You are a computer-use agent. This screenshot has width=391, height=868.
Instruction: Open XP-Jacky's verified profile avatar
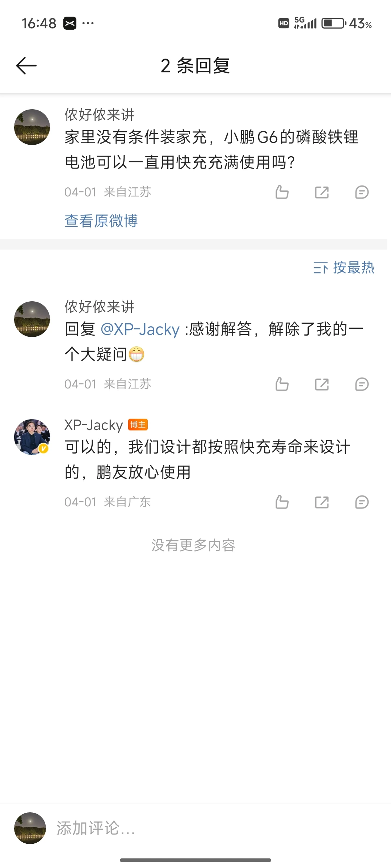[32, 437]
